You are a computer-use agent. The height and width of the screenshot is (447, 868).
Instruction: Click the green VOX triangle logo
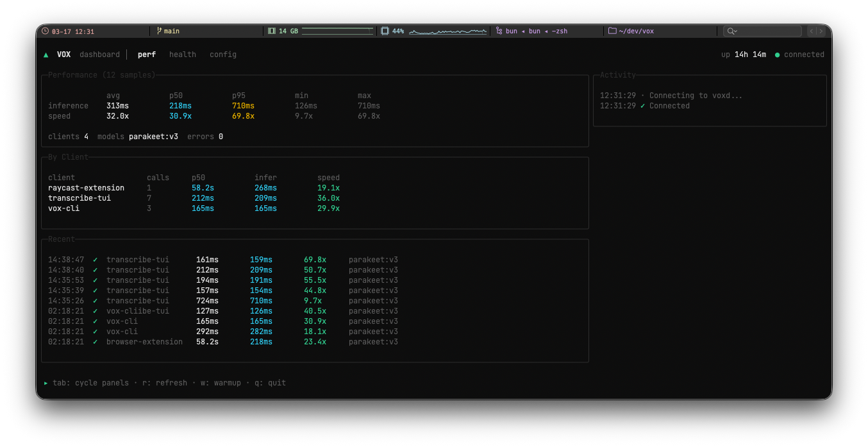tap(46, 55)
